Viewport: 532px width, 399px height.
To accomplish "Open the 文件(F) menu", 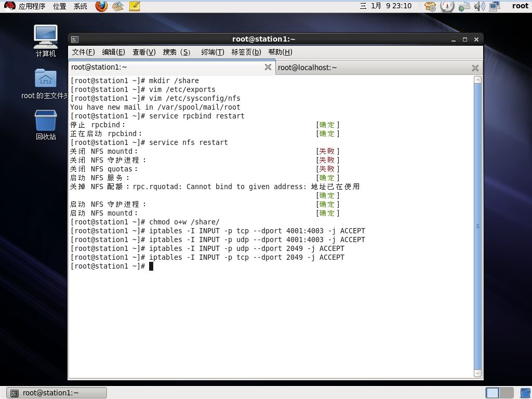I will (x=83, y=52).
